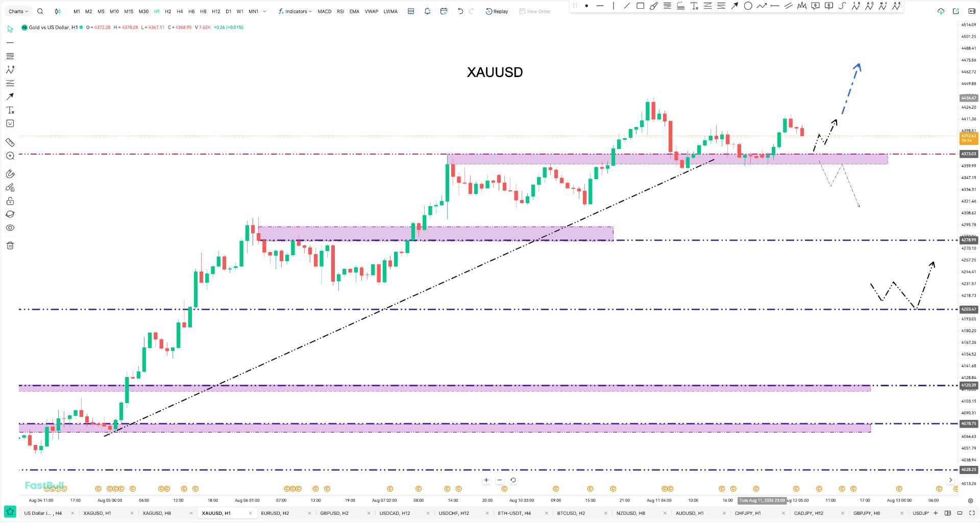Toggle the LWMA indicator
Viewport: 980px width, 523px height.
pyautogui.click(x=390, y=11)
